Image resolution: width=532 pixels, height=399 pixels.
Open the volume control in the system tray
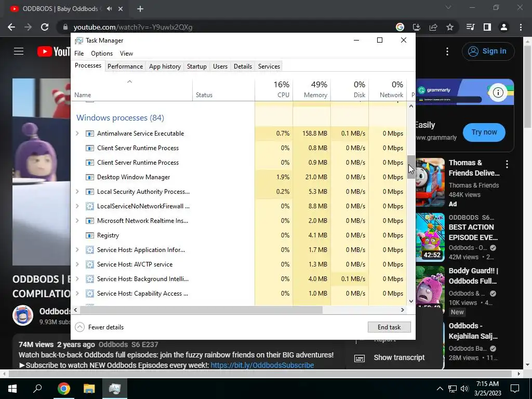(x=464, y=389)
